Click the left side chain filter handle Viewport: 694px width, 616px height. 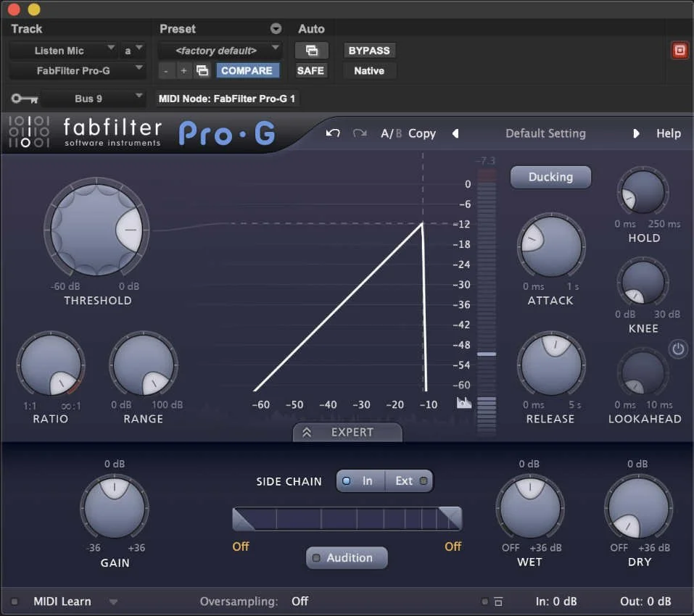243,519
